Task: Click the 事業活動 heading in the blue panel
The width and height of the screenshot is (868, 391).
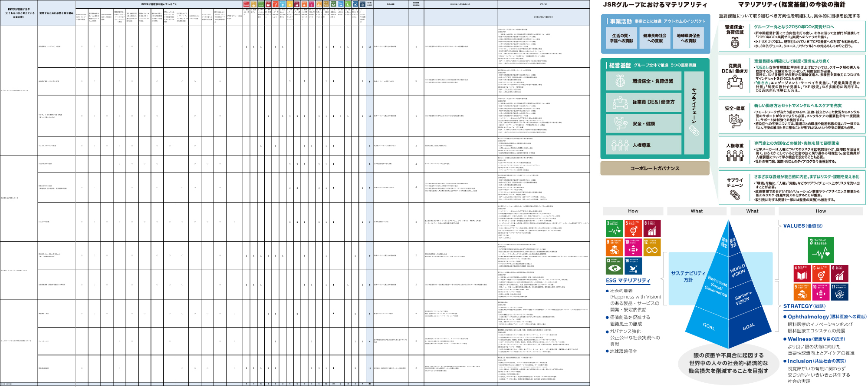Action: click(620, 21)
